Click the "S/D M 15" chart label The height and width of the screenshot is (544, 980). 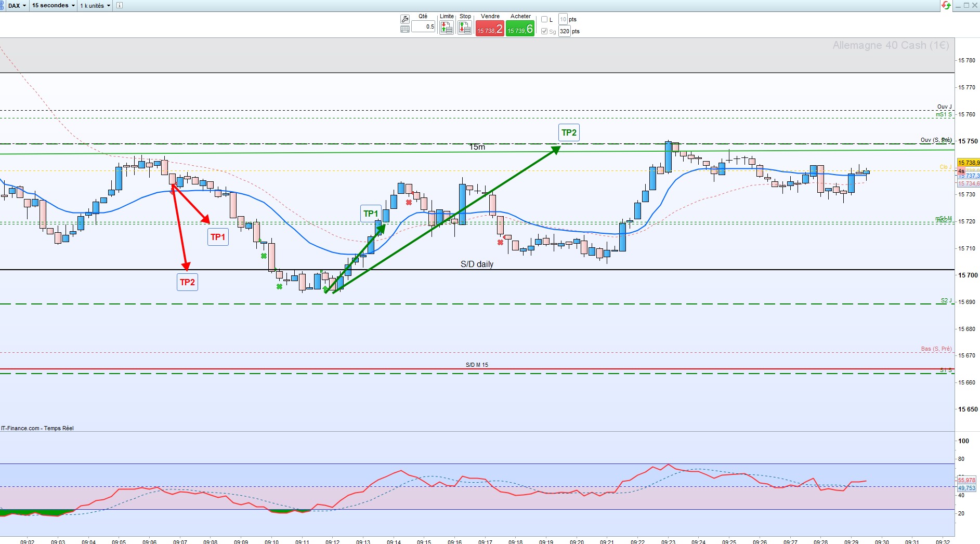coord(477,365)
